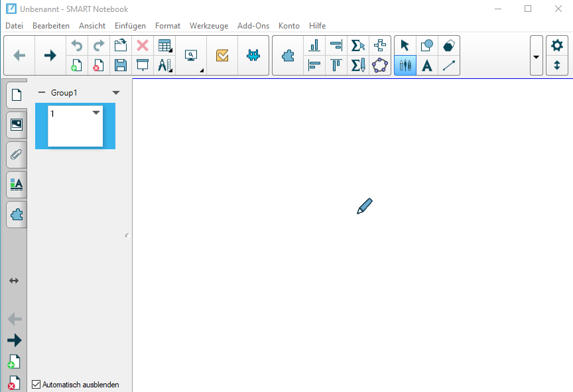The height and width of the screenshot is (392, 573).
Task: Select the Pens tool in toolbar
Action: click(x=405, y=65)
